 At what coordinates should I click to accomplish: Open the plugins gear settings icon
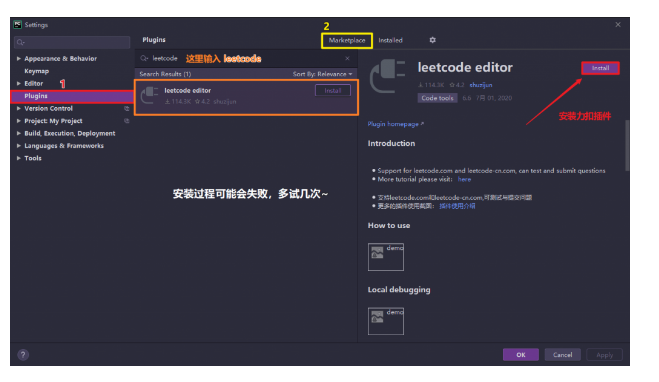(x=432, y=40)
